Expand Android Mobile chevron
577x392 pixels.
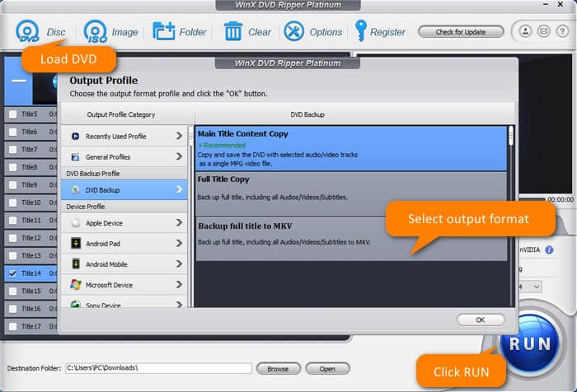[179, 264]
